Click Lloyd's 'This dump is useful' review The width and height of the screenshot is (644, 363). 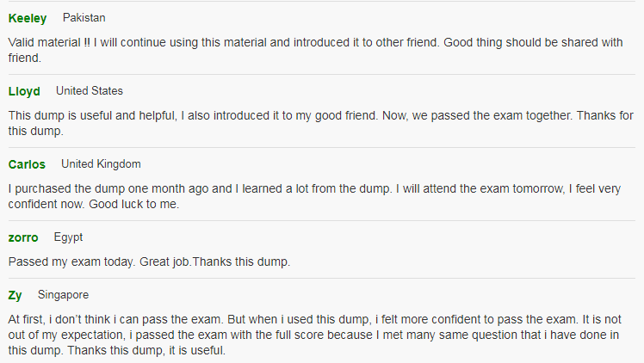(321, 123)
